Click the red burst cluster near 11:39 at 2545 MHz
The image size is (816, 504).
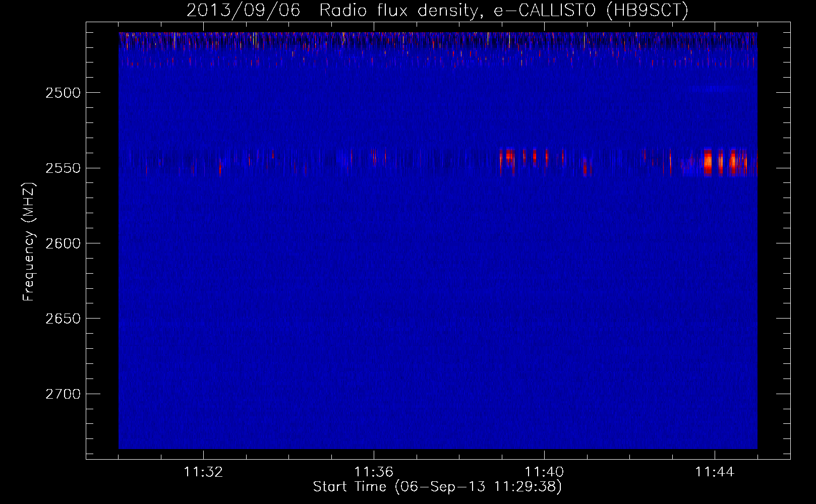click(x=506, y=161)
